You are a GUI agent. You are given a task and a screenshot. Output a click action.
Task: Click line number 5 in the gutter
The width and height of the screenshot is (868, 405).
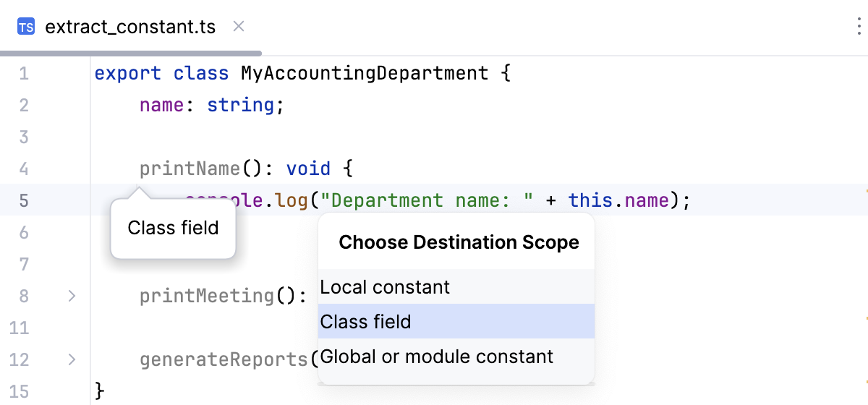[24, 200]
